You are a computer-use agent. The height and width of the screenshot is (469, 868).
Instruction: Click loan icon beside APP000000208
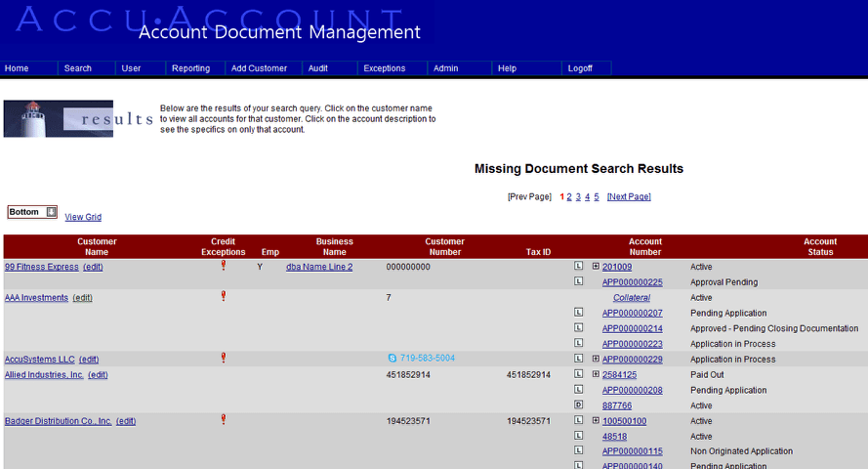pos(578,389)
